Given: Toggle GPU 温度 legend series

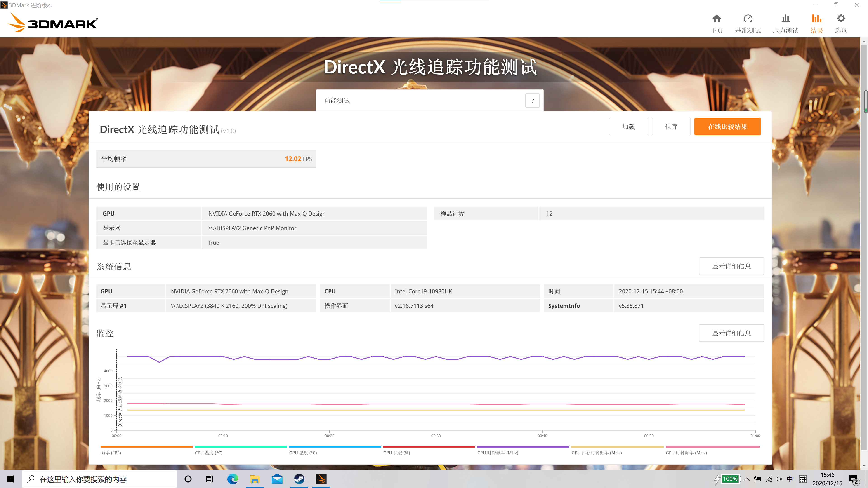Looking at the screenshot, I should coord(335,450).
